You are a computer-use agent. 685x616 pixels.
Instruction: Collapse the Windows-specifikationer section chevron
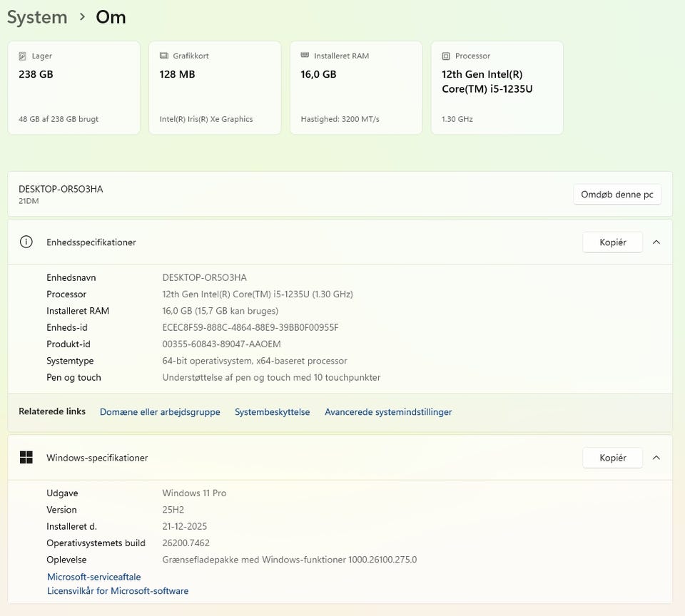pyautogui.click(x=656, y=458)
